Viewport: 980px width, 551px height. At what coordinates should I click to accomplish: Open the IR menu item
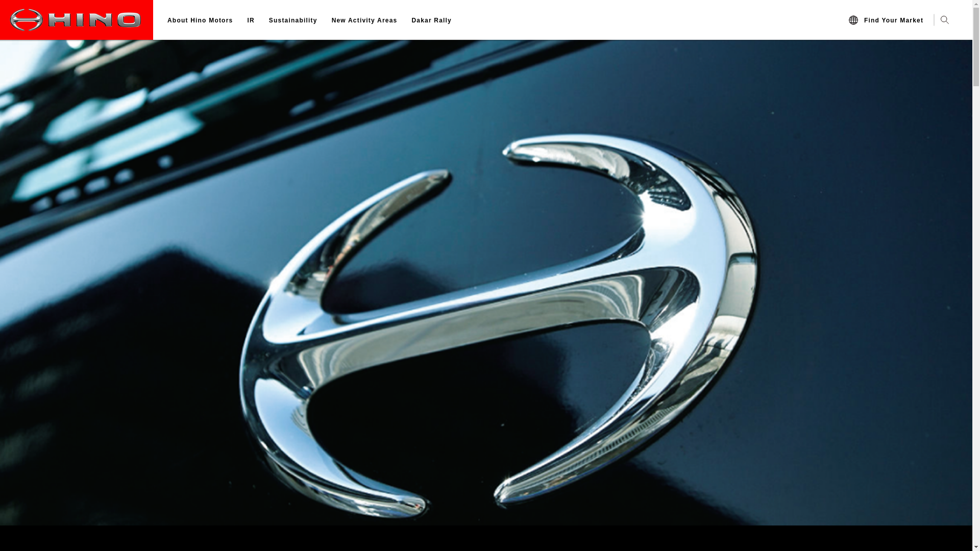[x=251, y=20]
